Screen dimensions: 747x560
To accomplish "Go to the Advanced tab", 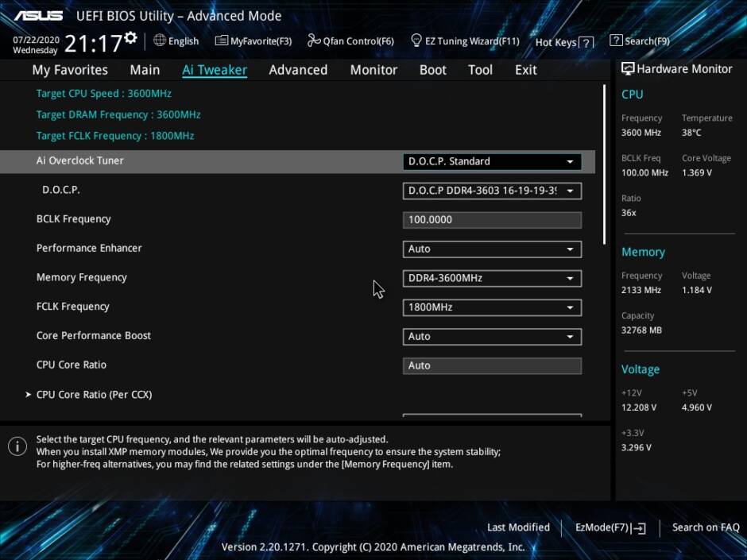I will tap(298, 70).
